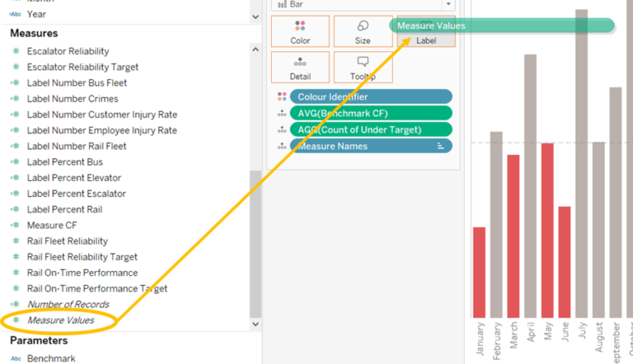This screenshot has height=364, width=633.
Task: Click the Measures section header
Action: point(34,33)
